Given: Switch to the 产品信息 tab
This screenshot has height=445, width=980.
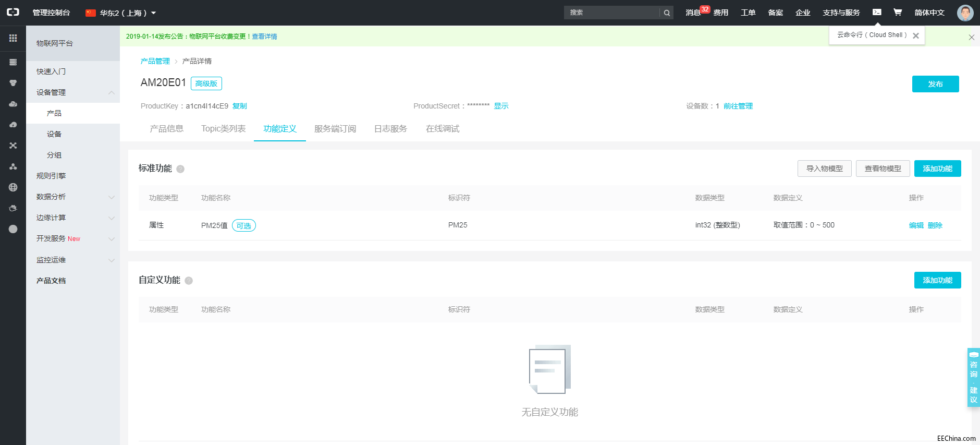Looking at the screenshot, I should [x=166, y=129].
